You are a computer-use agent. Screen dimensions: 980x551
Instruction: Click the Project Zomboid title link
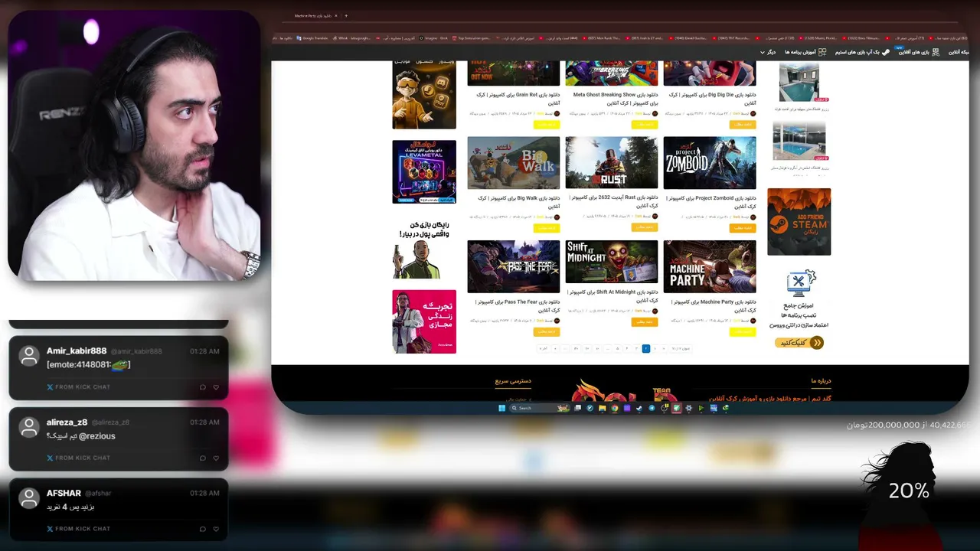point(713,202)
